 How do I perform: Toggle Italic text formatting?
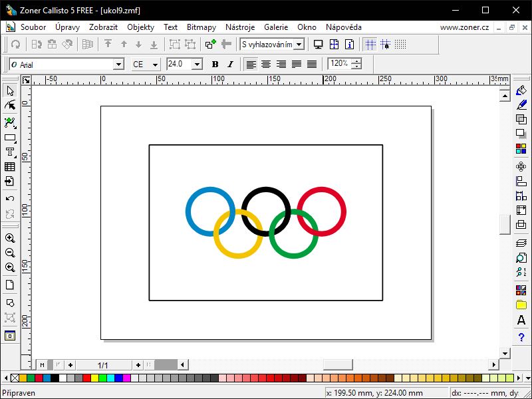(x=230, y=64)
